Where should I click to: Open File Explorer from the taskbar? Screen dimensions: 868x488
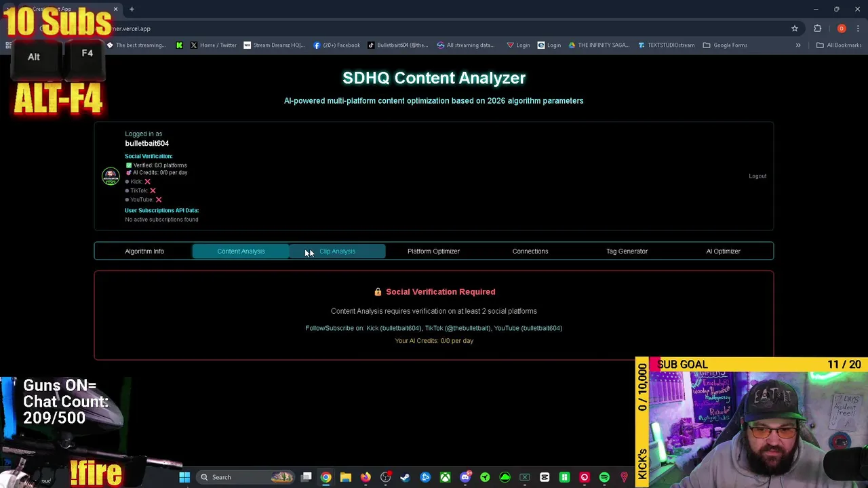point(346,477)
